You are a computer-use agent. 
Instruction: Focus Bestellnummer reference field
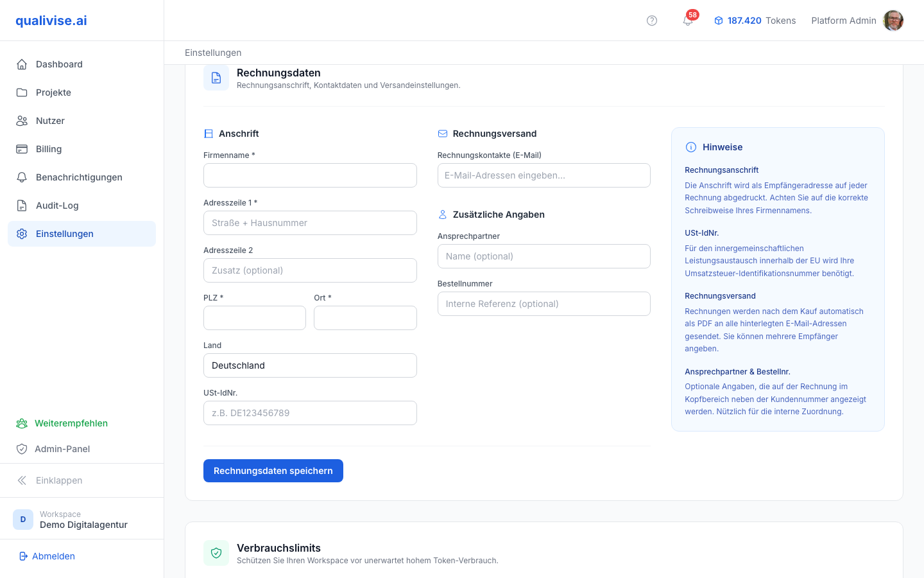click(544, 304)
